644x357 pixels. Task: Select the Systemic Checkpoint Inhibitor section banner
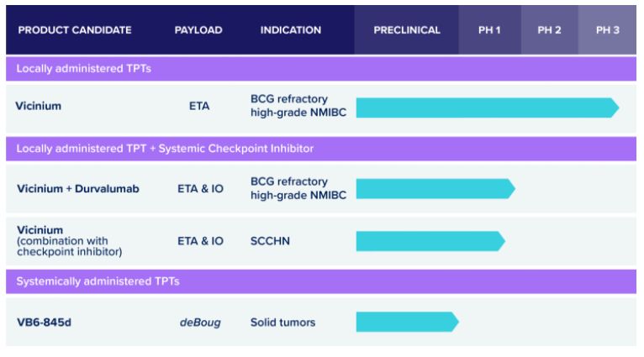pyautogui.click(x=321, y=149)
